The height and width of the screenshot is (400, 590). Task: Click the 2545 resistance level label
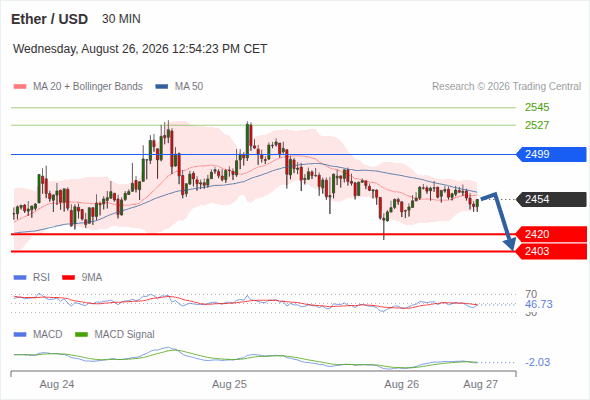point(537,107)
